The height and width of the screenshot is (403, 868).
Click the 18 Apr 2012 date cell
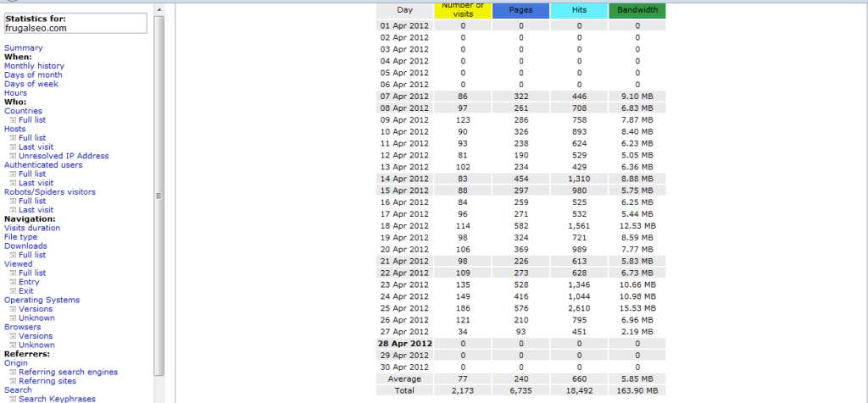click(x=404, y=225)
